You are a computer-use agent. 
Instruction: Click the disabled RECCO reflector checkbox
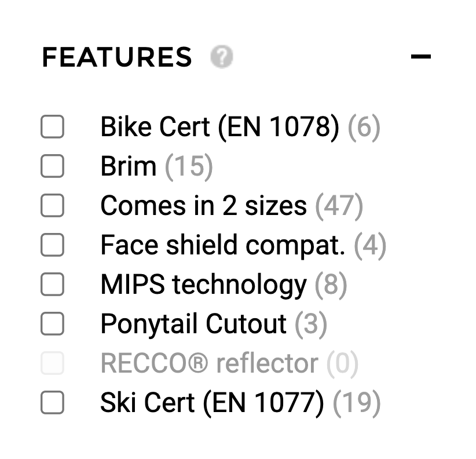tap(52, 364)
